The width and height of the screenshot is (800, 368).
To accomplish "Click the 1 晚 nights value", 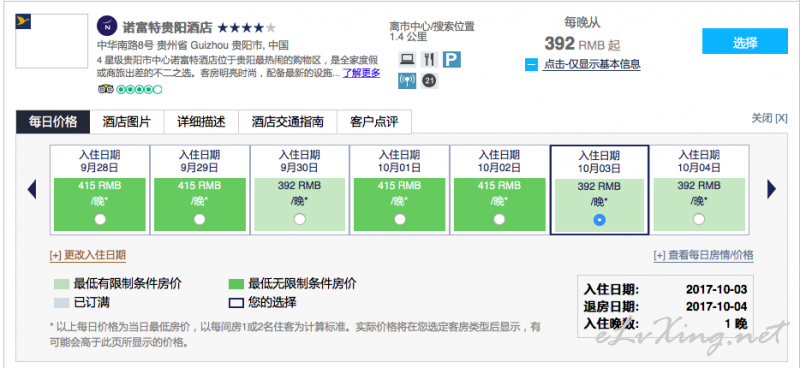I will coord(736,324).
